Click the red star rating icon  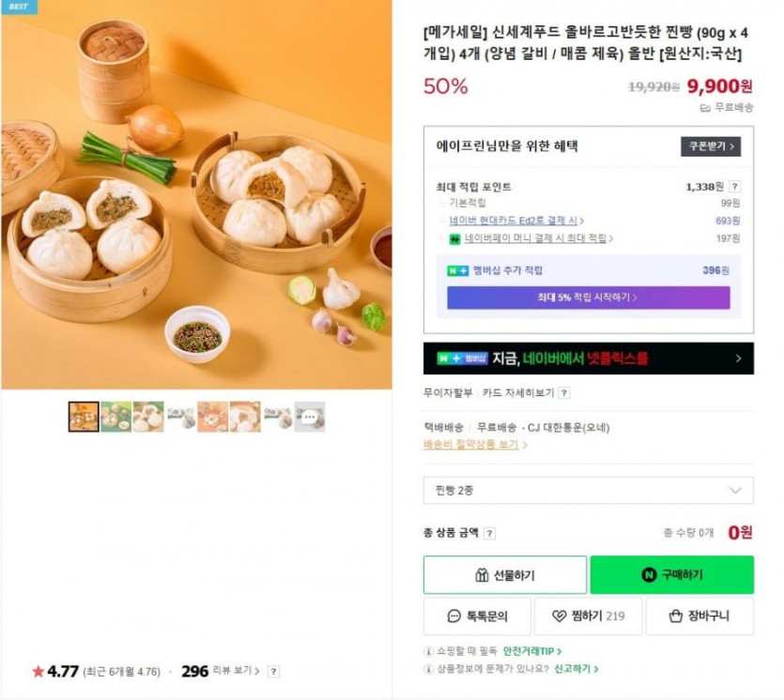(x=38, y=672)
